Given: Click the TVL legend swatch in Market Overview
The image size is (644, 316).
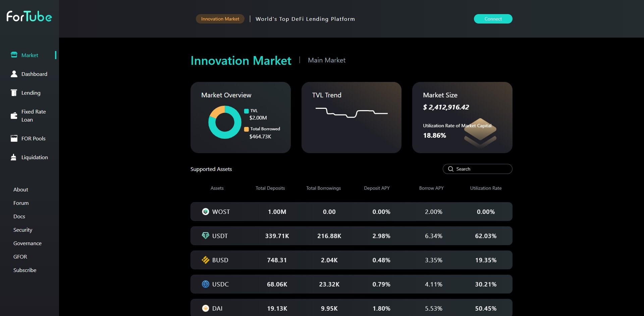Looking at the screenshot, I should (246, 110).
